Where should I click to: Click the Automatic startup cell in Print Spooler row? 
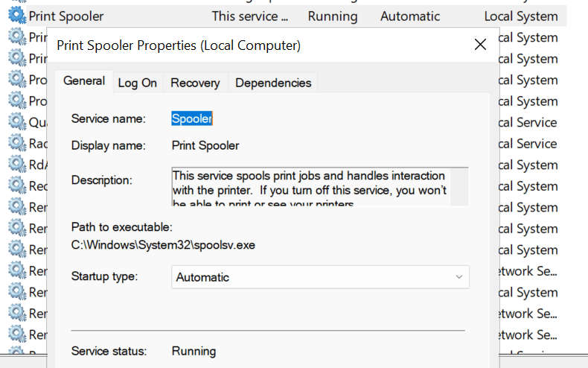click(410, 16)
